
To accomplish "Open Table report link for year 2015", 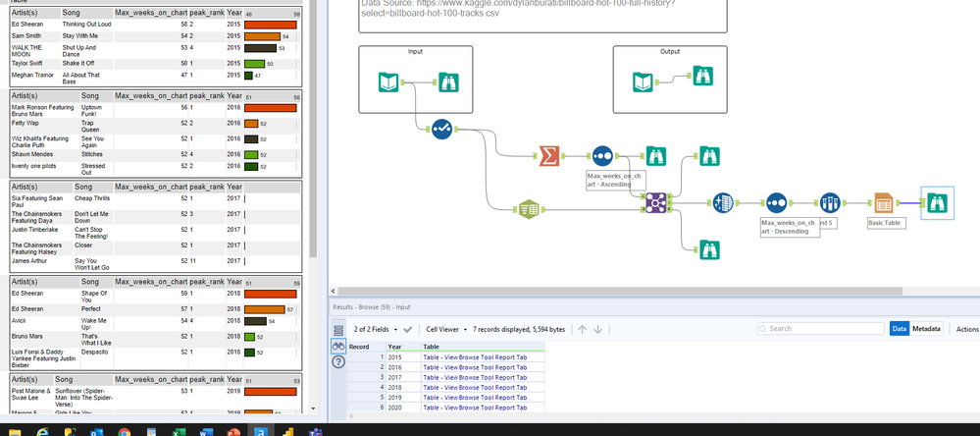I will tap(475, 357).
